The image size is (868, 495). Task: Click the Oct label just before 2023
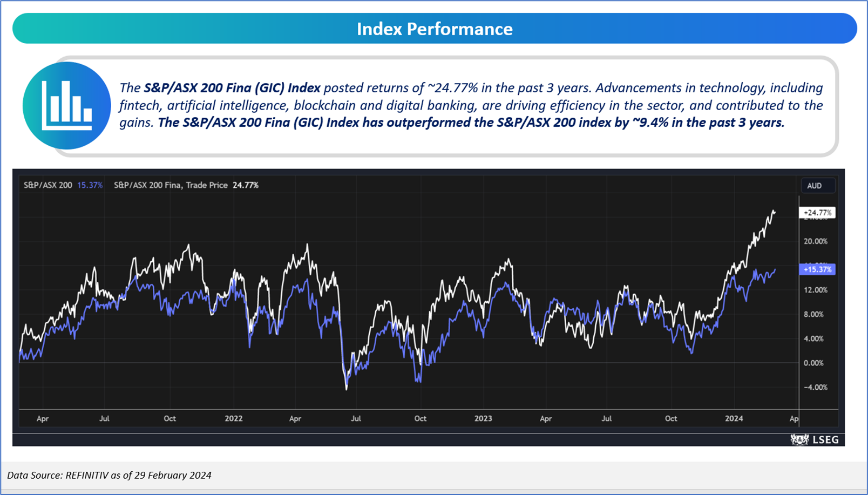pyautogui.click(x=420, y=418)
